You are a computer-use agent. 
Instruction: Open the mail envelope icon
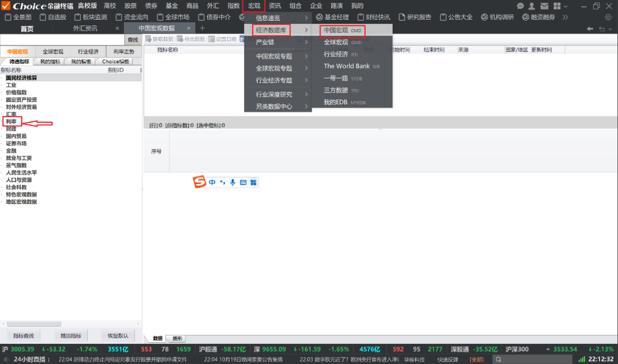coord(544,6)
